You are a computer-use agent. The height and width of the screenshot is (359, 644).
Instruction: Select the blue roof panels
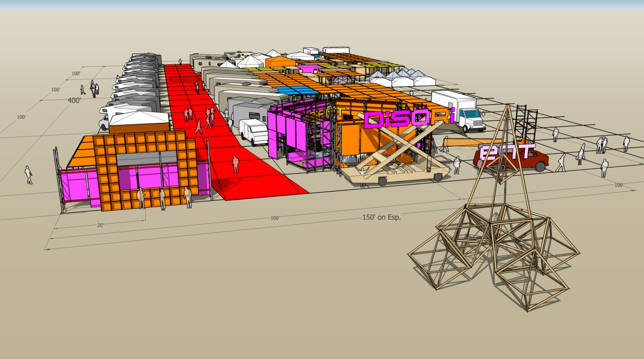296,90
